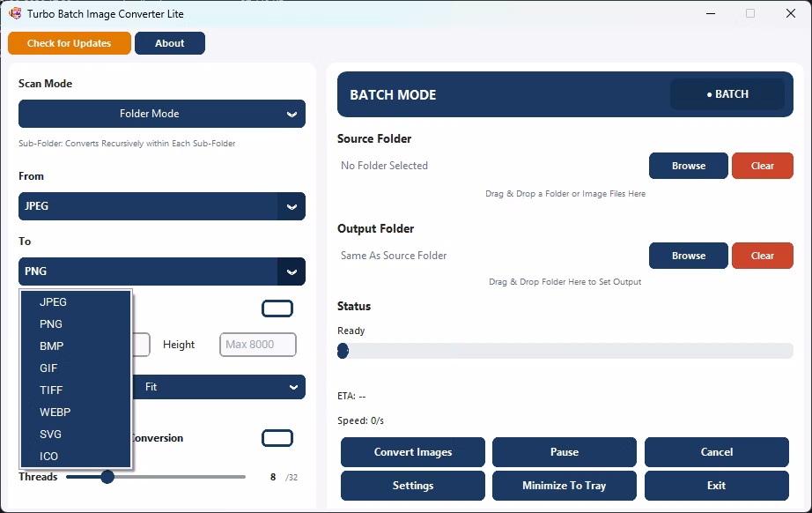The height and width of the screenshot is (513, 812).
Task: Click the Exit button
Action: (717, 486)
